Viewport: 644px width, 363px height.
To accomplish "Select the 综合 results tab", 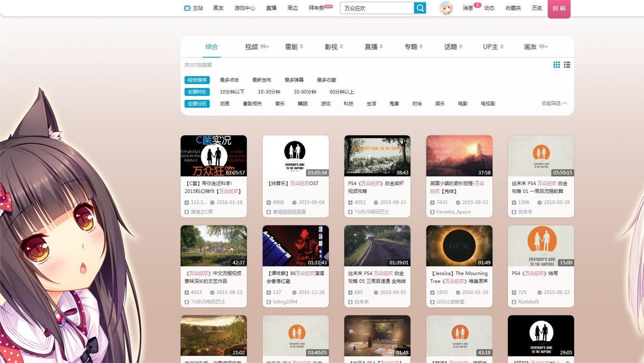I will point(211,47).
